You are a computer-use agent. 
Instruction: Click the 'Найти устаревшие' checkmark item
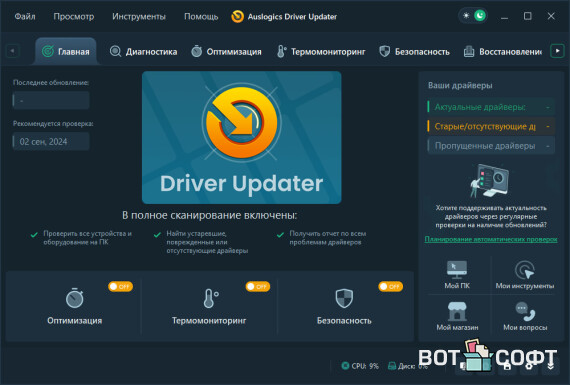point(201,242)
